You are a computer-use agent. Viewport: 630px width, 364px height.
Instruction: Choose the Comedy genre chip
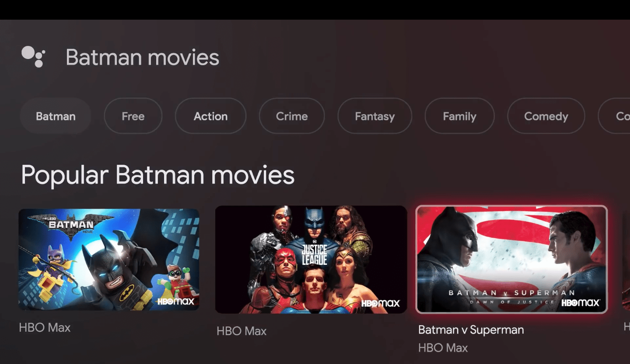pyautogui.click(x=546, y=116)
